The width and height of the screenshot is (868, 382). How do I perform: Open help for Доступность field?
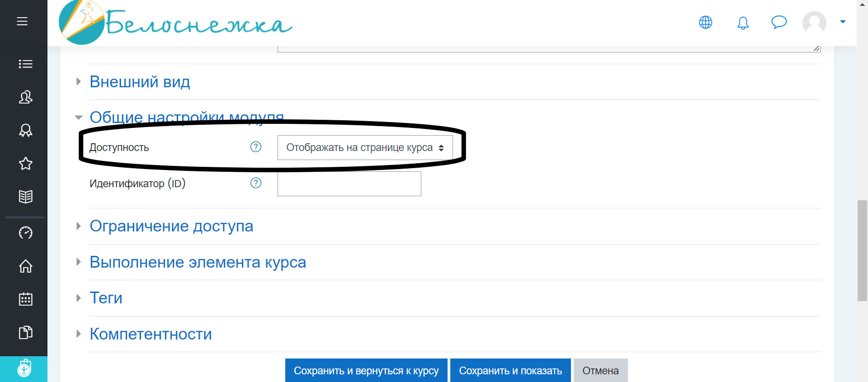[x=256, y=147]
